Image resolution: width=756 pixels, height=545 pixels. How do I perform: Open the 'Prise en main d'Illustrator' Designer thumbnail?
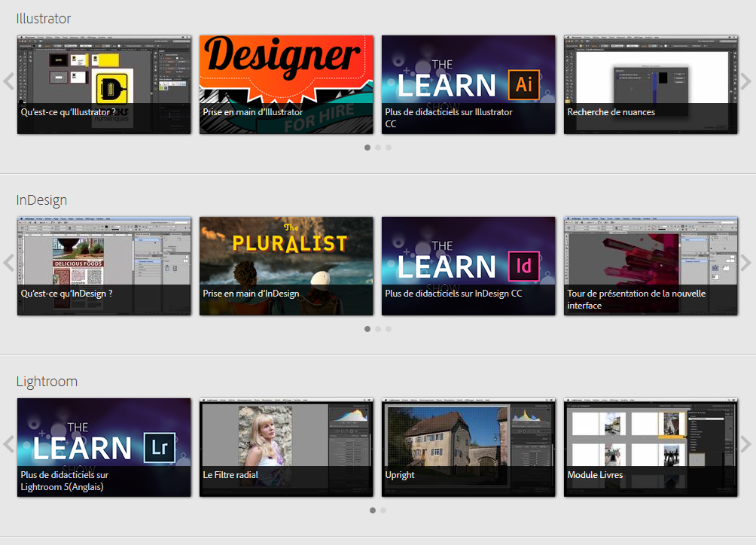[286, 84]
